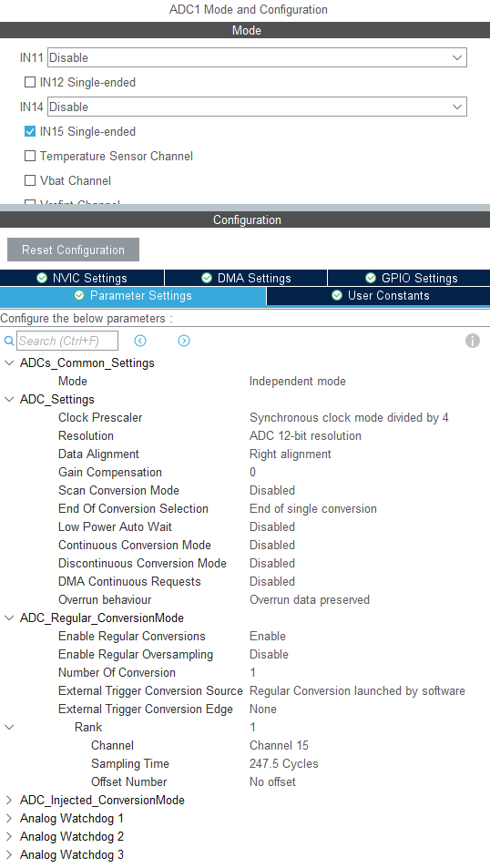Expand Analog Watchdog 1 section
The image size is (490, 868).
click(x=9, y=818)
